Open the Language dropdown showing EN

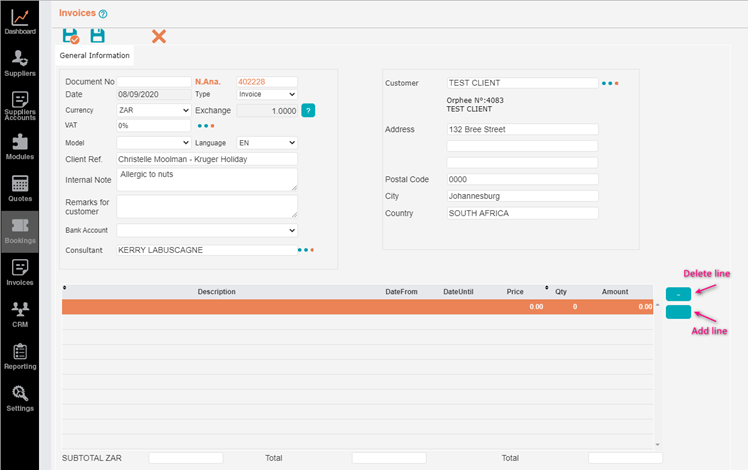tap(267, 143)
